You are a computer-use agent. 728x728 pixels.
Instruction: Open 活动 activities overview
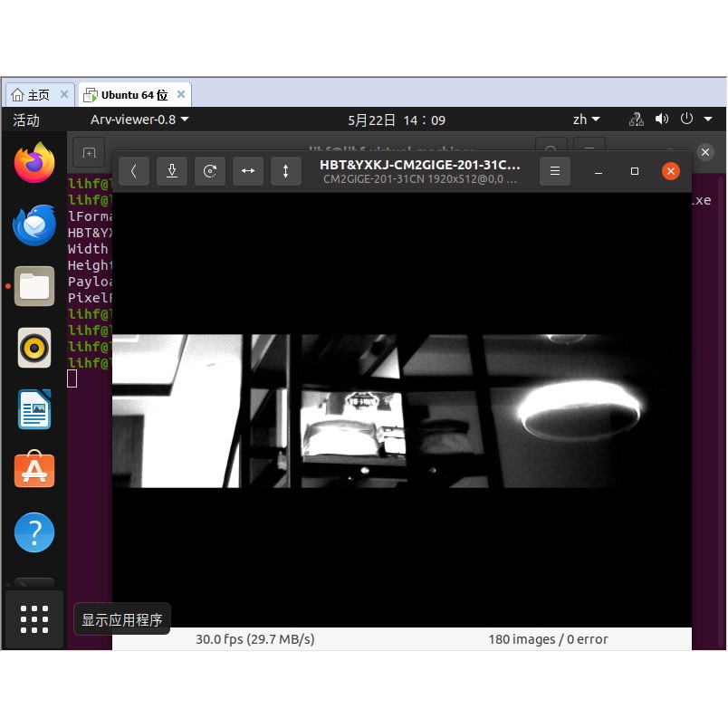(26, 120)
